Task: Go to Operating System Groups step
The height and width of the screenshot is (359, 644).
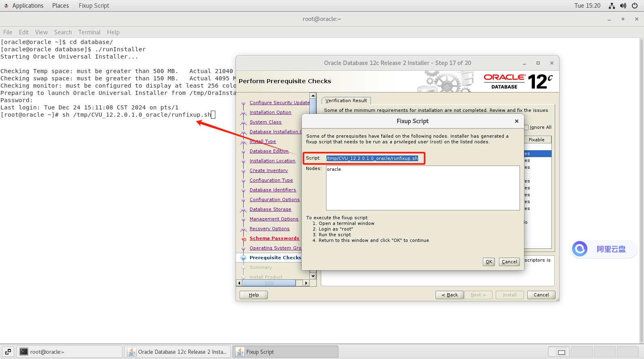Action: point(276,248)
